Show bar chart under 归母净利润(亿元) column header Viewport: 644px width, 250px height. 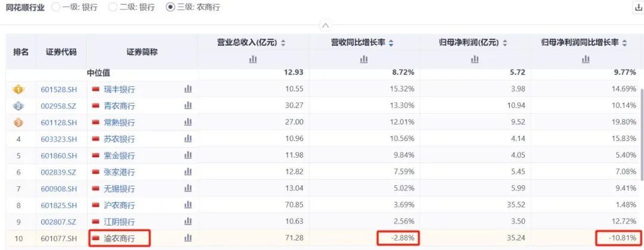tap(475, 60)
